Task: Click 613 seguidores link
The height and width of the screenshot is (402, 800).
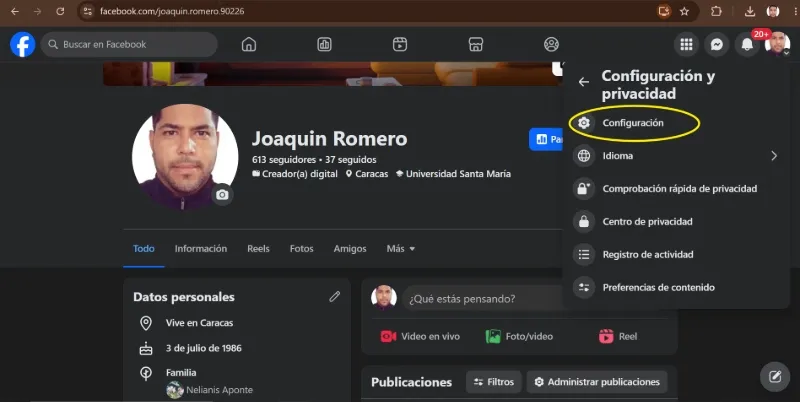Action: [x=284, y=160]
